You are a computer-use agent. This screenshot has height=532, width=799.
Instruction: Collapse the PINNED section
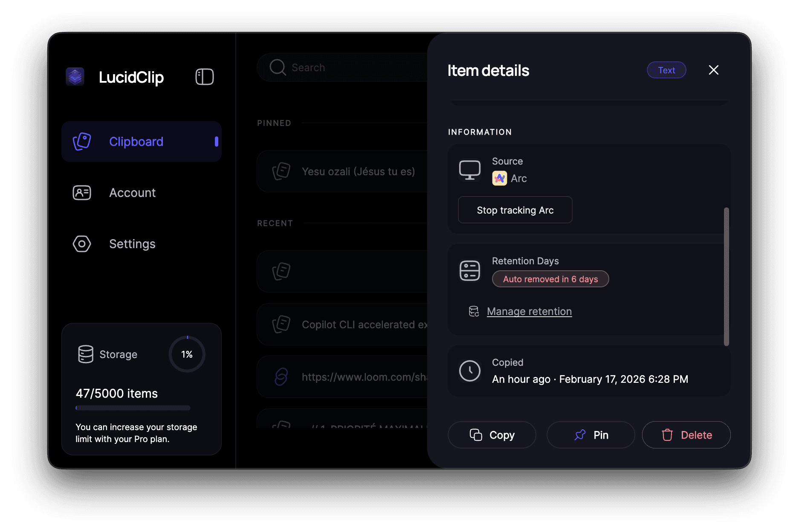coord(274,123)
